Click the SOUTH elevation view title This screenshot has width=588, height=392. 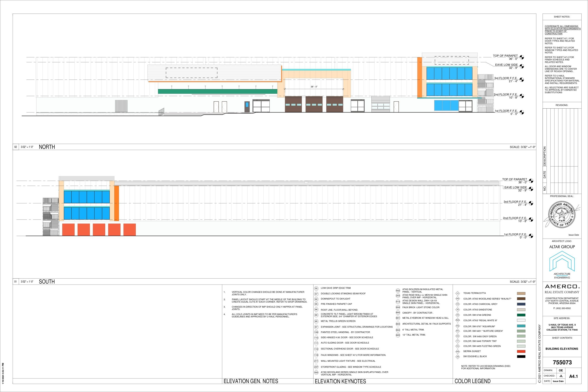47,282
